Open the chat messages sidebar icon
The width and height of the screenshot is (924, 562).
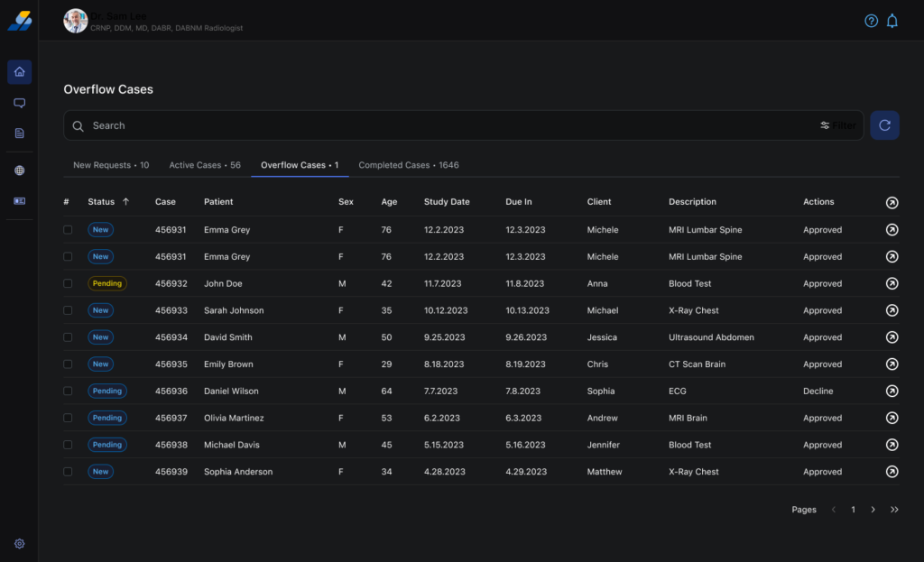tap(19, 103)
